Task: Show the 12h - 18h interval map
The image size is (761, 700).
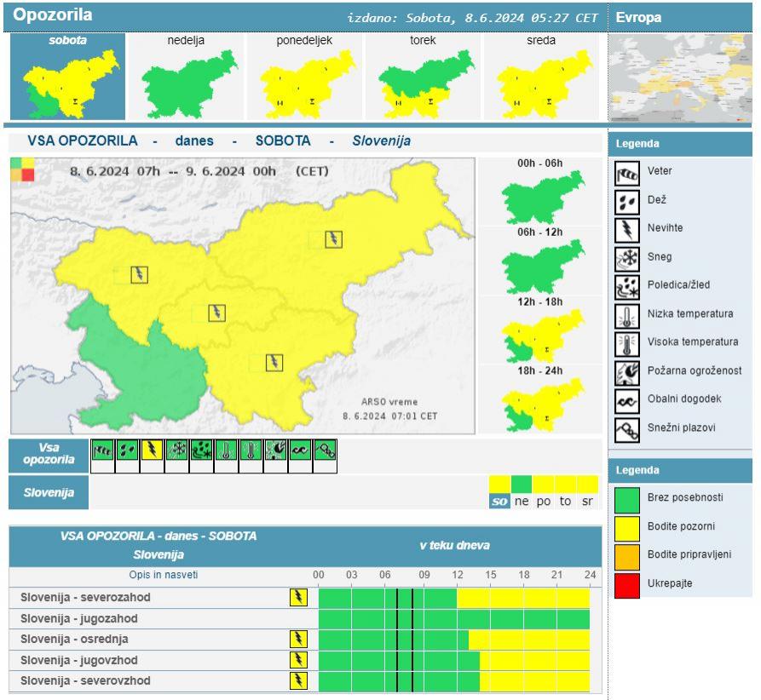Action: click(541, 332)
